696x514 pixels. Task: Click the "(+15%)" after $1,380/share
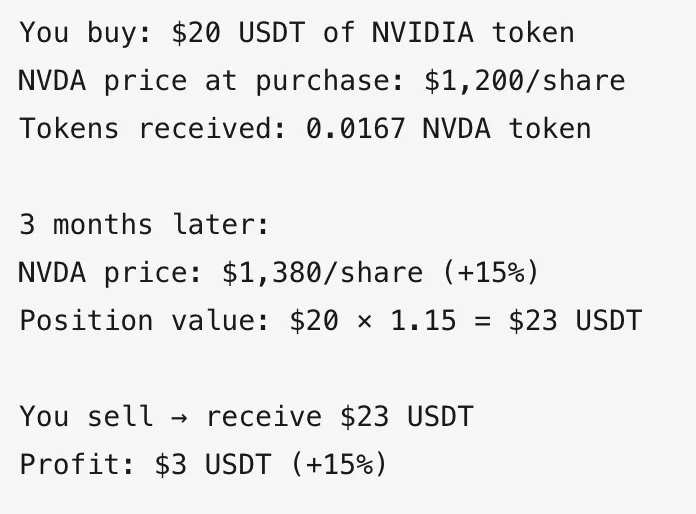491,272
